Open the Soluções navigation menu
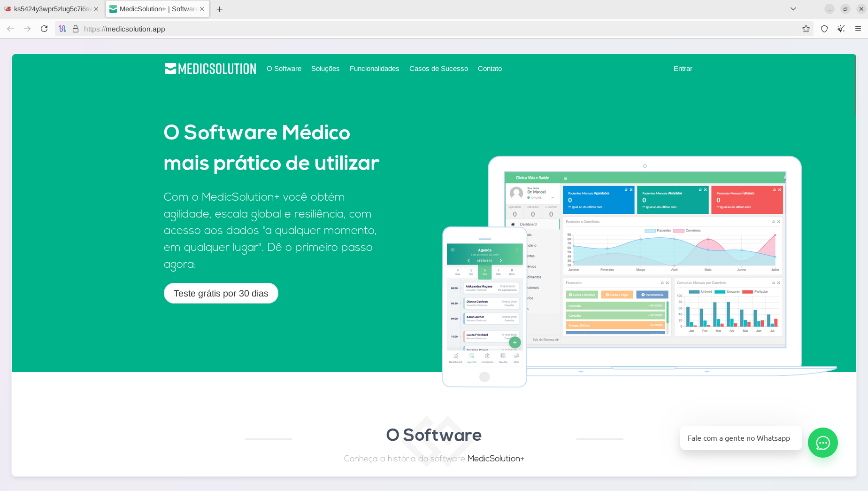 click(325, 69)
